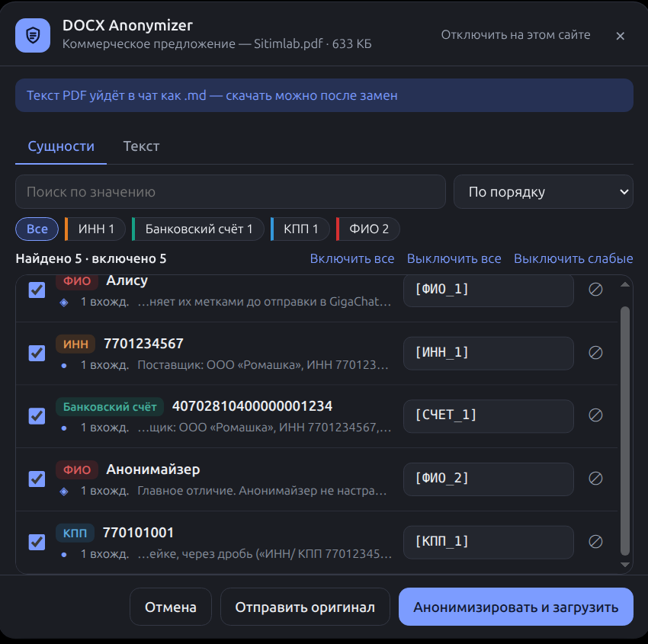Filter entities by ФИО 2 chip
This screenshot has width=648, height=644.
[x=368, y=229]
